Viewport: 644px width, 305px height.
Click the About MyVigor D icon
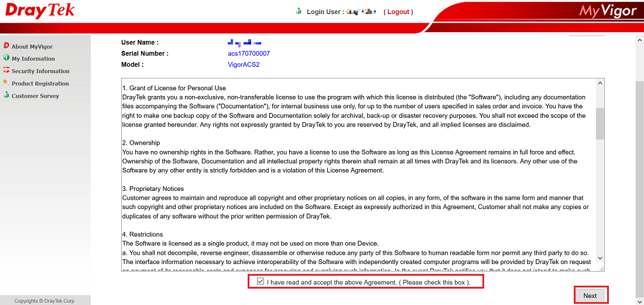6,46
